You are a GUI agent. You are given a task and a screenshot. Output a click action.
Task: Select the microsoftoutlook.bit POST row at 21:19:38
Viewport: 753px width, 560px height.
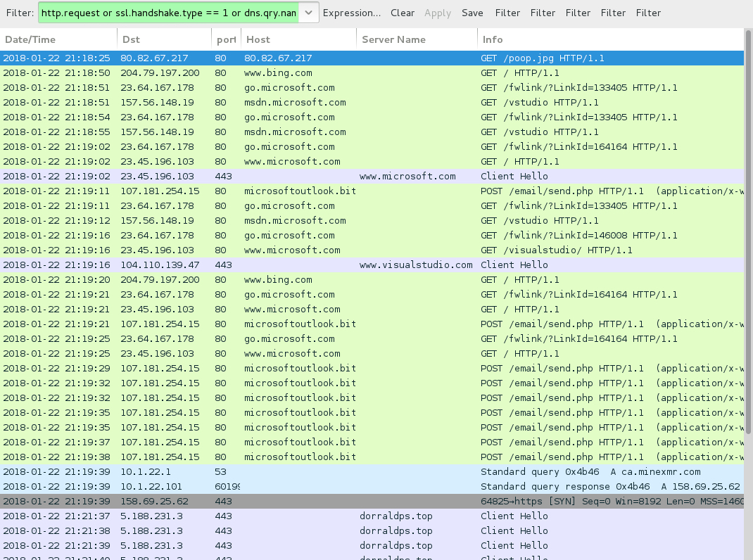[372, 457]
